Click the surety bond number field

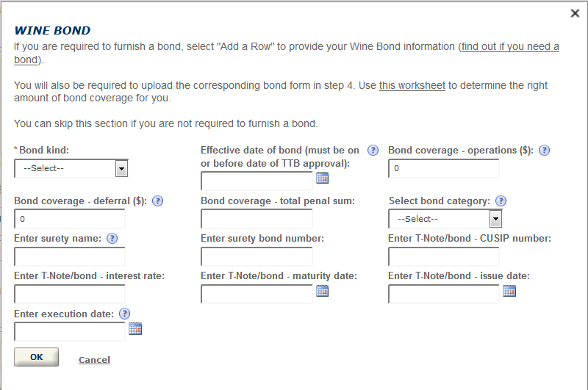tap(257, 256)
